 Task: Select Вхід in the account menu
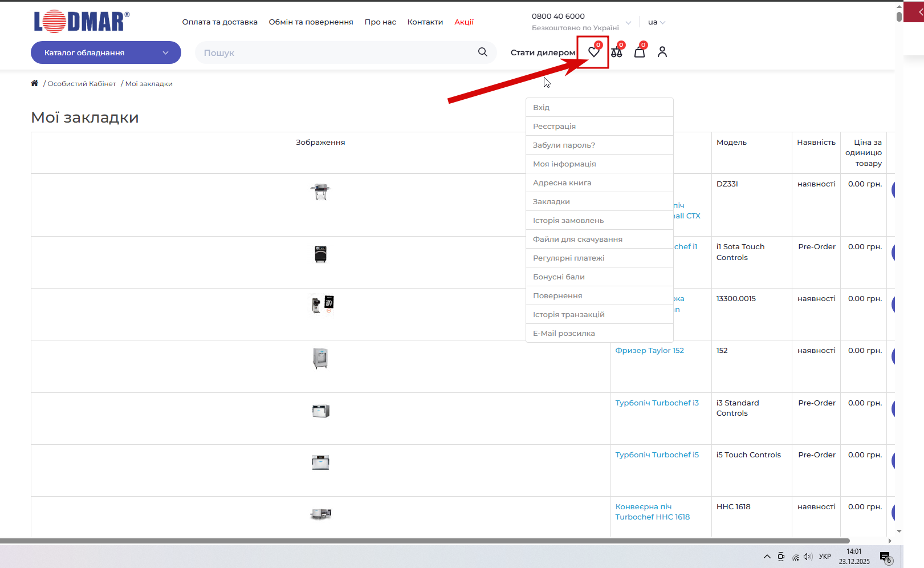600,107
